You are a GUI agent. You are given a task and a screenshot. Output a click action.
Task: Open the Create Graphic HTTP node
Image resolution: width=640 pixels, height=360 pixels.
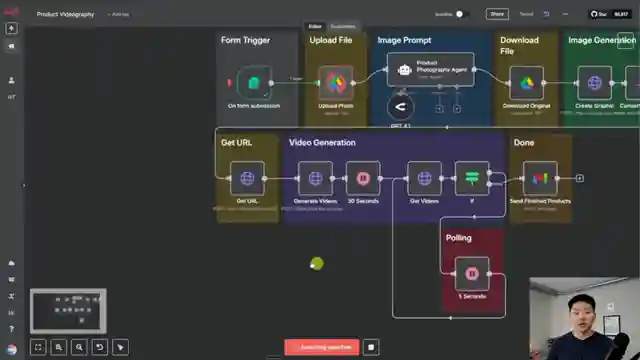[x=594, y=83]
